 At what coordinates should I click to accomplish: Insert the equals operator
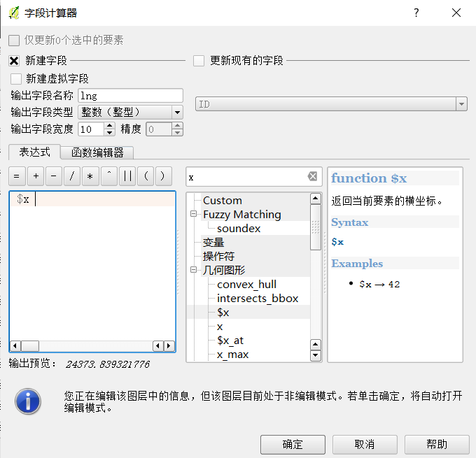coord(17,176)
